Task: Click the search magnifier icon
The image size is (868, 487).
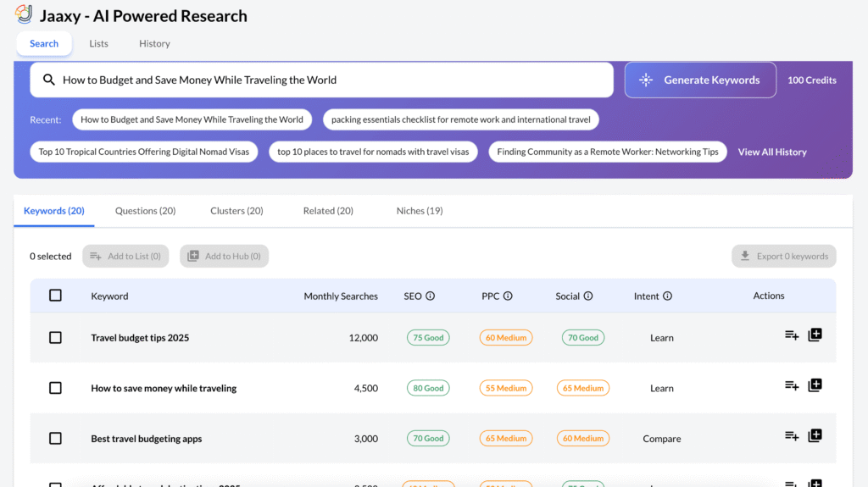Action: click(48, 80)
